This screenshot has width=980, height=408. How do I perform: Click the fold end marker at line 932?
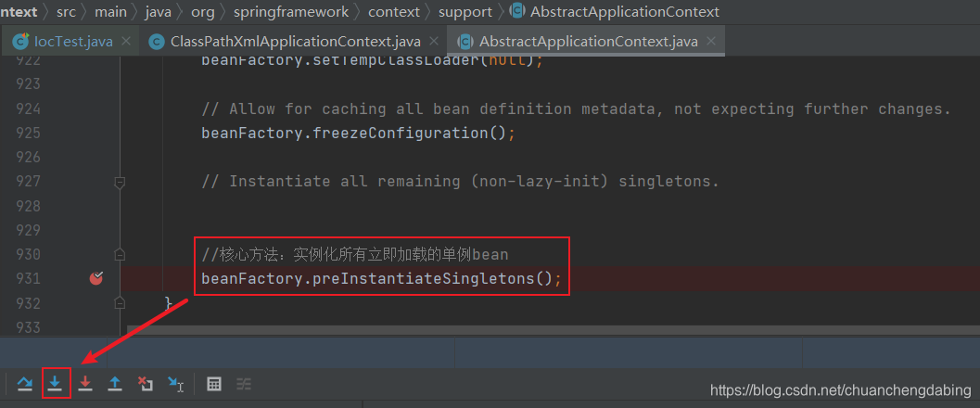(x=120, y=303)
